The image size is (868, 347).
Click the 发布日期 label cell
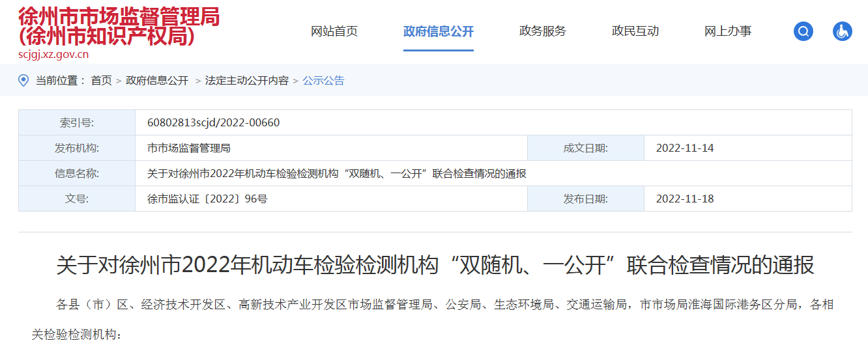(586, 199)
